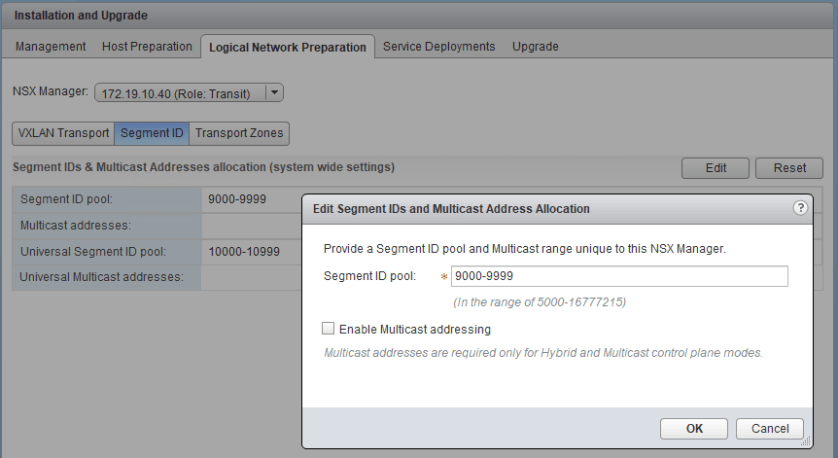The height and width of the screenshot is (458, 838).
Task: Cancel the segment ID edit dialog
Action: [x=769, y=428]
